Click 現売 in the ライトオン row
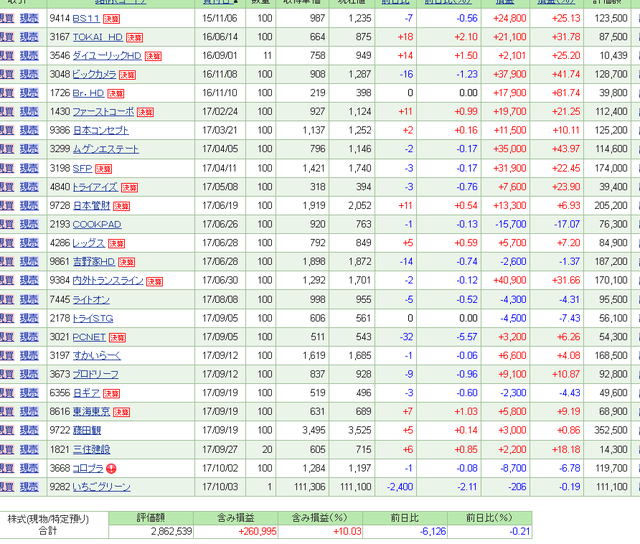640x544 pixels. tap(29, 300)
